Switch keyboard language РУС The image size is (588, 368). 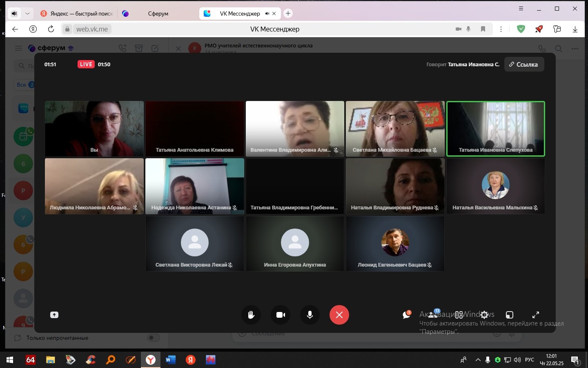pyautogui.click(x=530, y=360)
